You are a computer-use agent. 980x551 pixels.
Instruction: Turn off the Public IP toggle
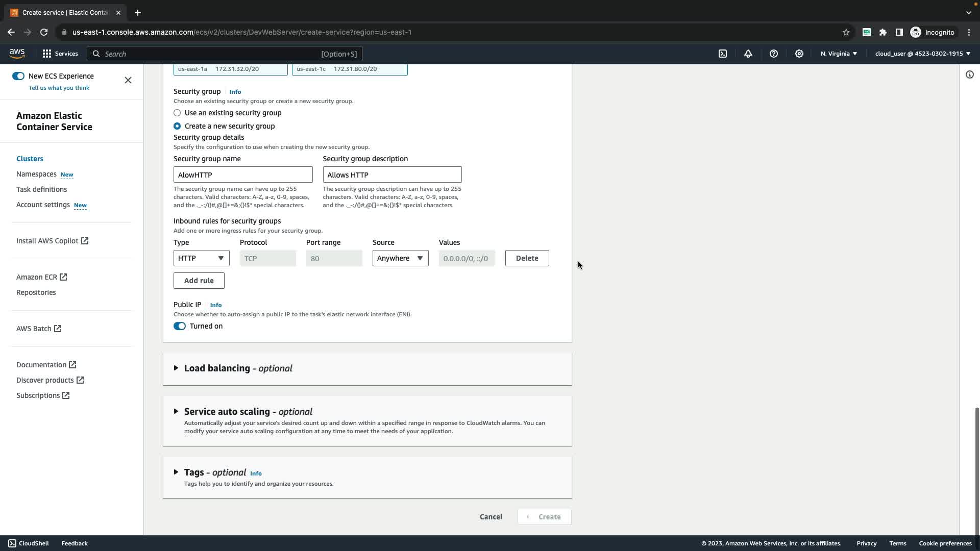click(180, 326)
